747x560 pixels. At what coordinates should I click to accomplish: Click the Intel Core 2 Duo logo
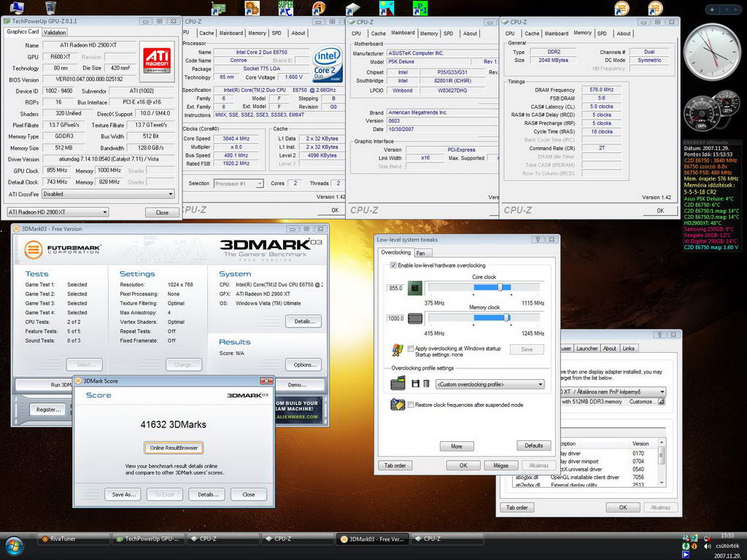point(328,63)
